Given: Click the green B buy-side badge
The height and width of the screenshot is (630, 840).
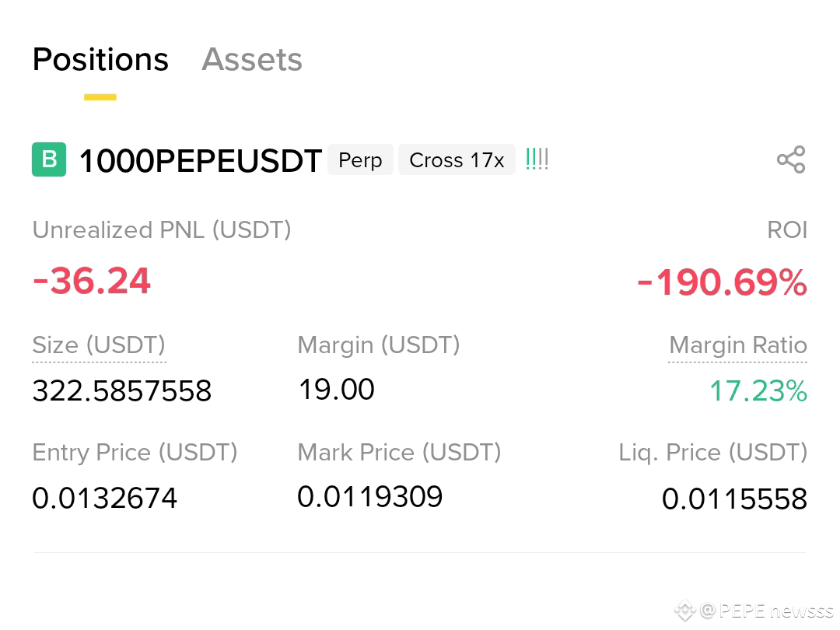Looking at the screenshot, I should click(x=49, y=159).
